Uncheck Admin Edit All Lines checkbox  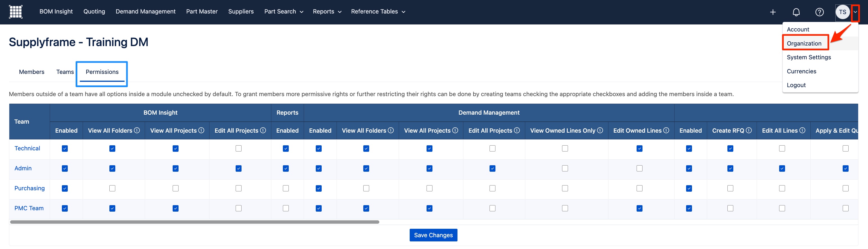pyautogui.click(x=782, y=168)
